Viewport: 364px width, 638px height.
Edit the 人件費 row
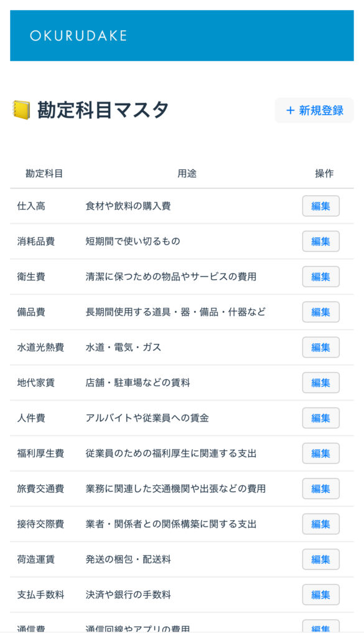coord(320,418)
